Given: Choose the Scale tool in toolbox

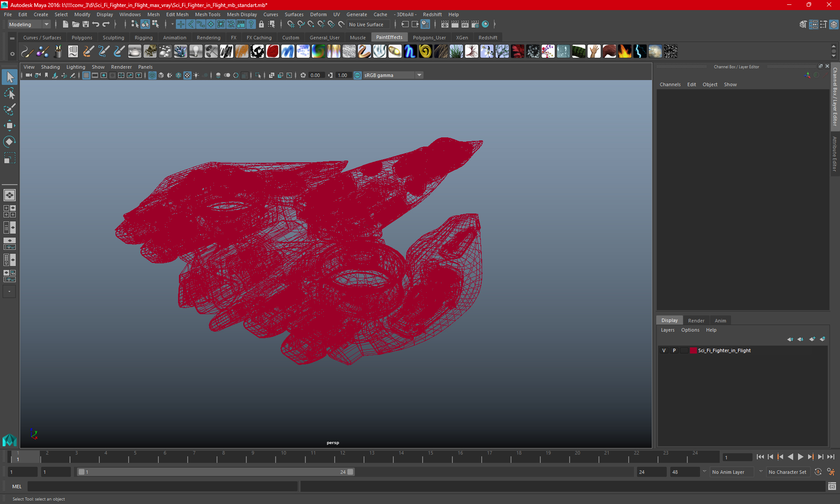Looking at the screenshot, I should pos(10,157).
